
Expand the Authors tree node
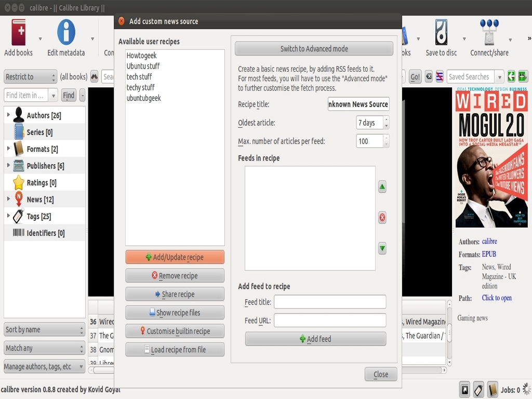(8, 115)
